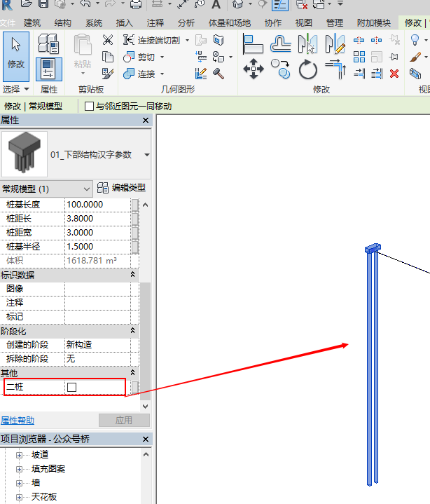Close the 项目浏览器 panel
430x504 pixels.
point(146,439)
